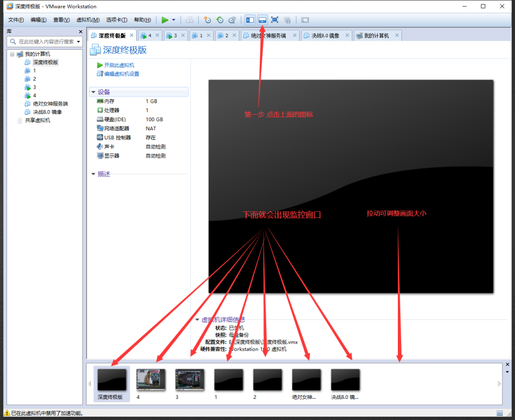Close the tab labeled 2

pyautogui.click(x=234, y=35)
